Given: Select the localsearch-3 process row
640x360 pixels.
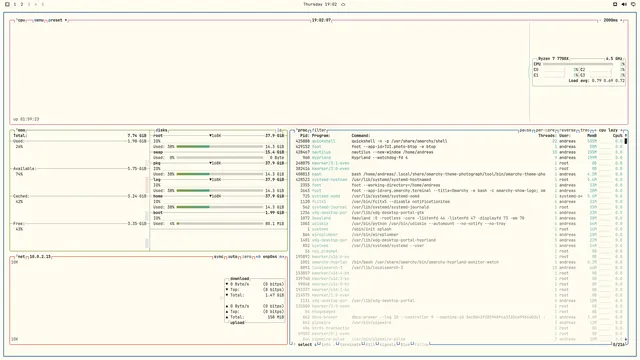Looking at the screenshot, I should (459, 268).
